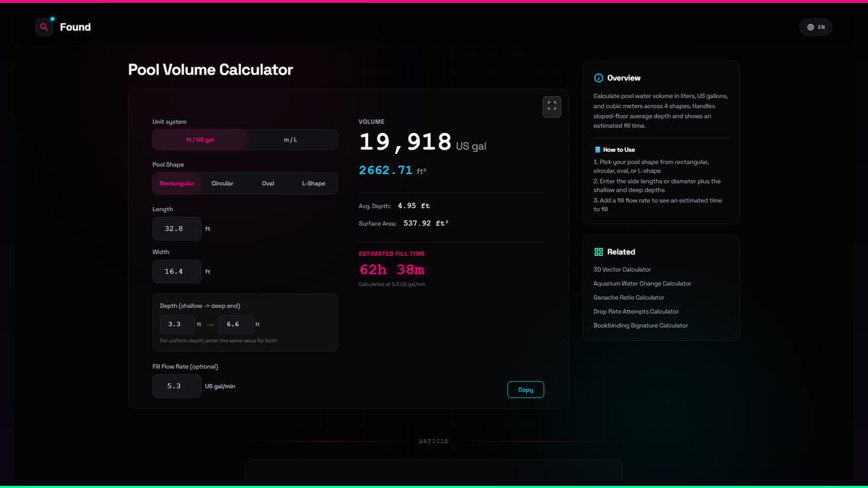This screenshot has width=868, height=488.
Task: Choose the Circular pool shape
Action: (222, 184)
